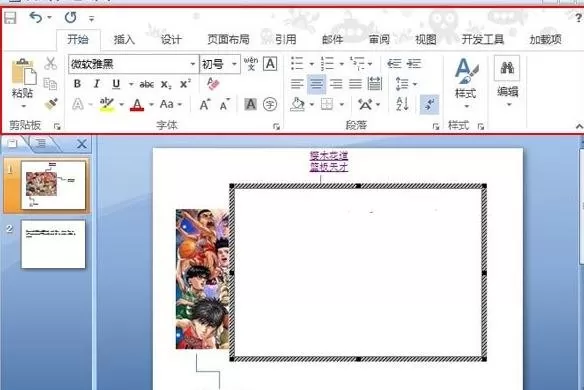Click the character border A icon

(270, 64)
